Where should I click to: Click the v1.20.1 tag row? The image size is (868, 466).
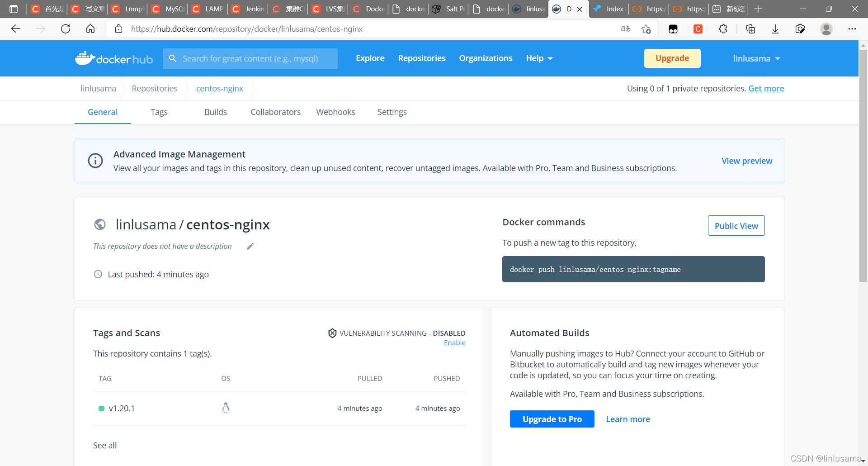(279, 408)
